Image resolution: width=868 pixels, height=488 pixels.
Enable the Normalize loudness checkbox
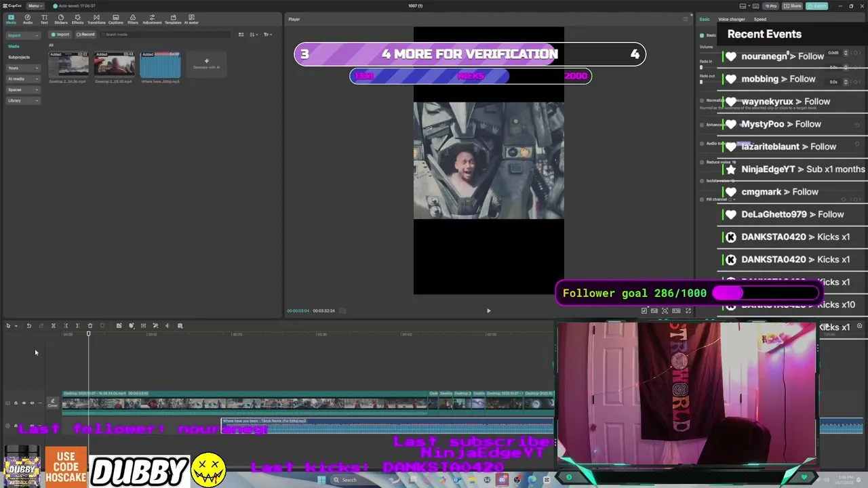(702, 100)
